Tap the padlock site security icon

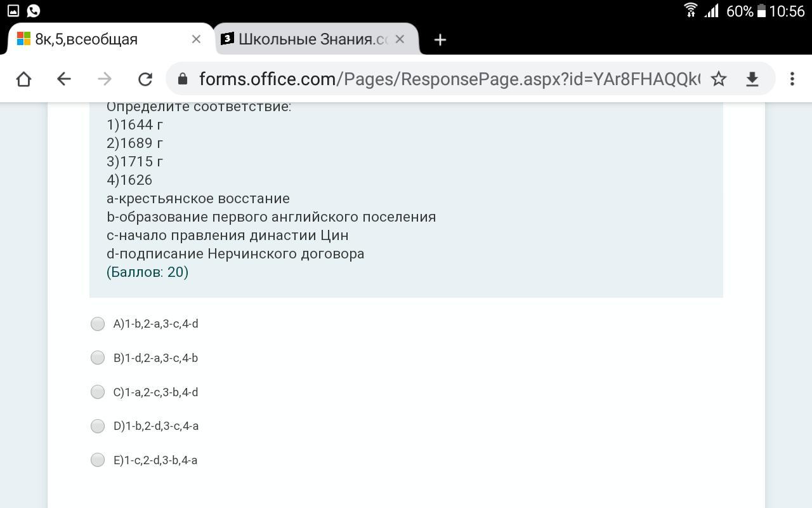(x=183, y=79)
